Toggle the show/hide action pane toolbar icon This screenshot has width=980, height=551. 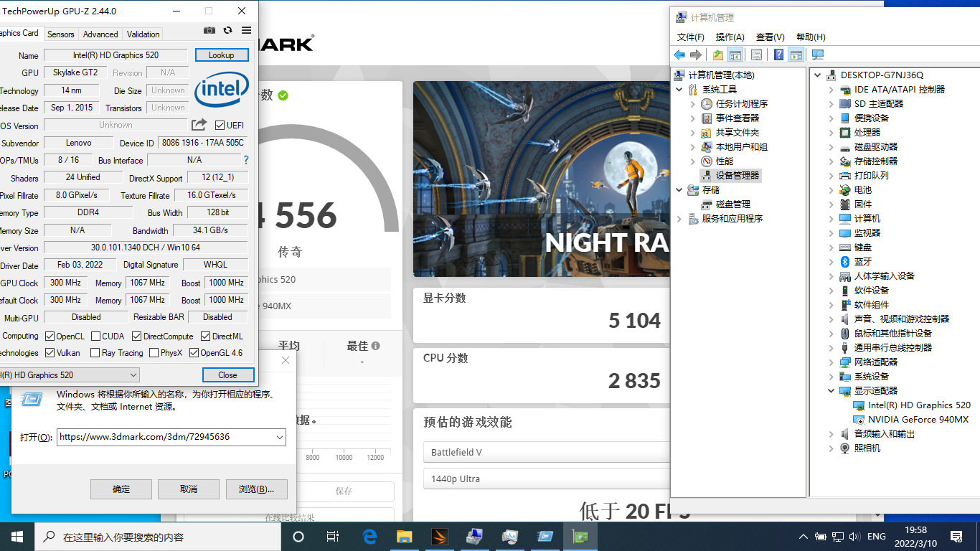coord(796,55)
